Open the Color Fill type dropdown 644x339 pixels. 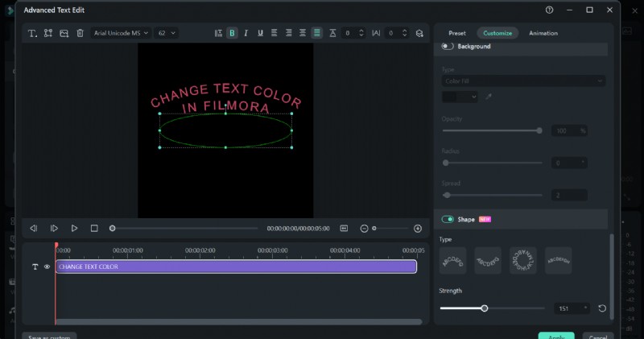pos(523,81)
